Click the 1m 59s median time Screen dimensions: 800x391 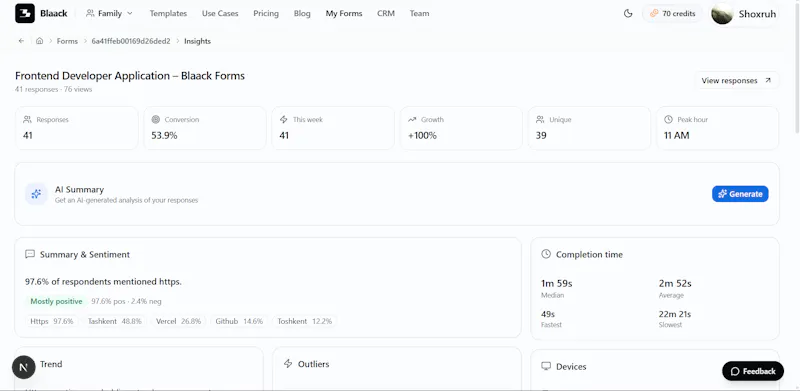[x=557, y=284]
